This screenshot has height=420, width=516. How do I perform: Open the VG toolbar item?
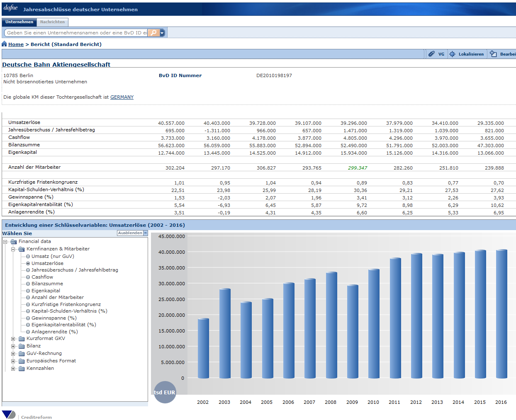coord(441,54)
